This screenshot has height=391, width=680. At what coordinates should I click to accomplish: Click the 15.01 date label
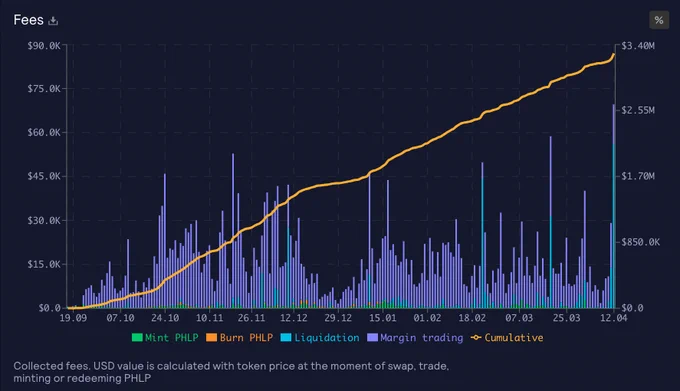[x=382, y=318]
